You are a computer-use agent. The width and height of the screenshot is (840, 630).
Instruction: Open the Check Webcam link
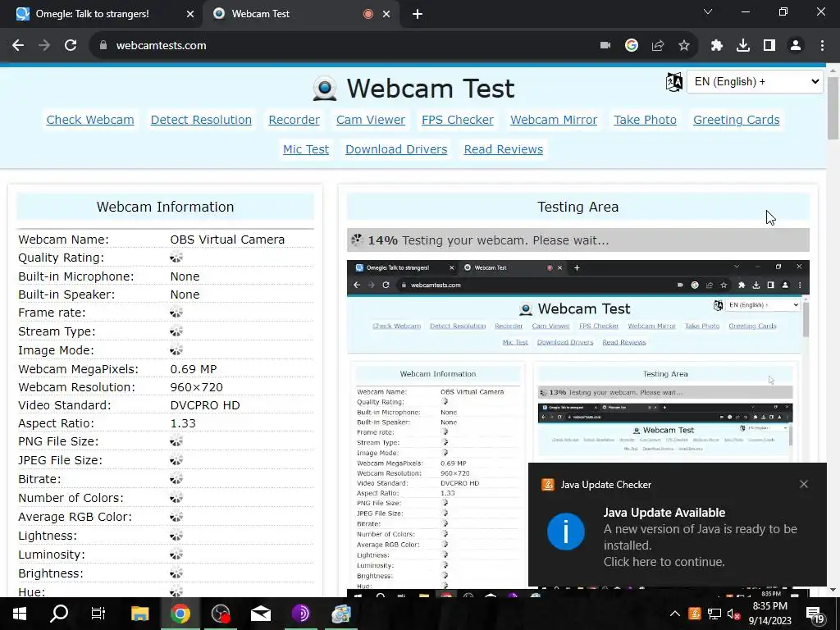90,120
